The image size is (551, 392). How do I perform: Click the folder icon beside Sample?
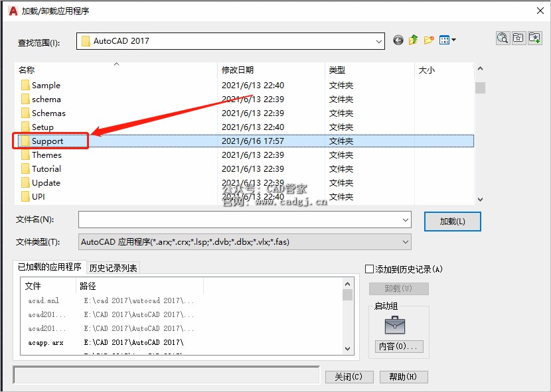(25, 86)
